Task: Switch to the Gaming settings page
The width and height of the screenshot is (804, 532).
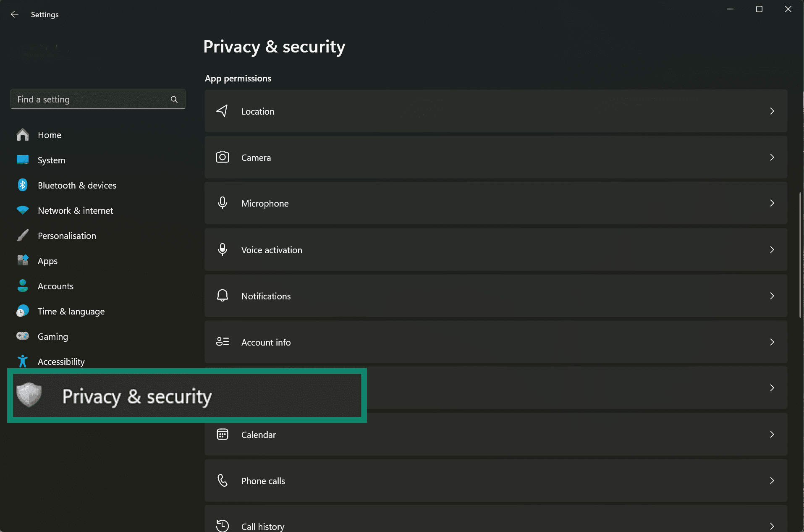Action: click(x=52, y=336)
